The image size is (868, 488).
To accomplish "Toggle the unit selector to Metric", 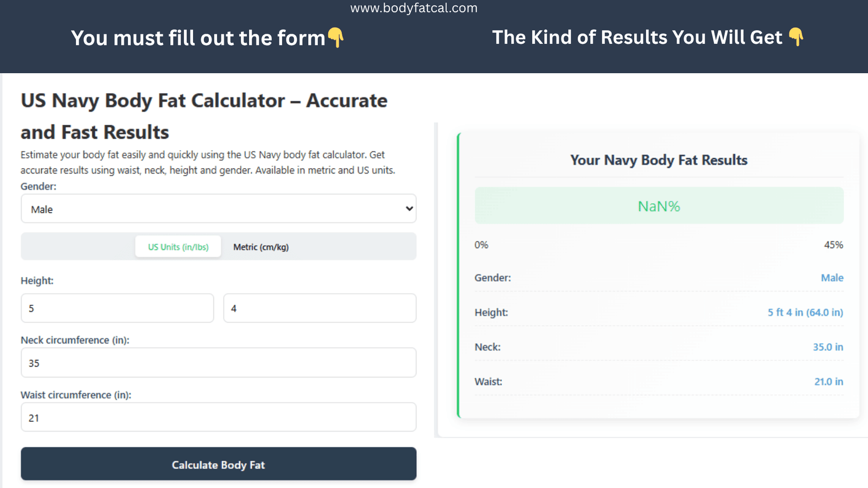I will point(260,247).
